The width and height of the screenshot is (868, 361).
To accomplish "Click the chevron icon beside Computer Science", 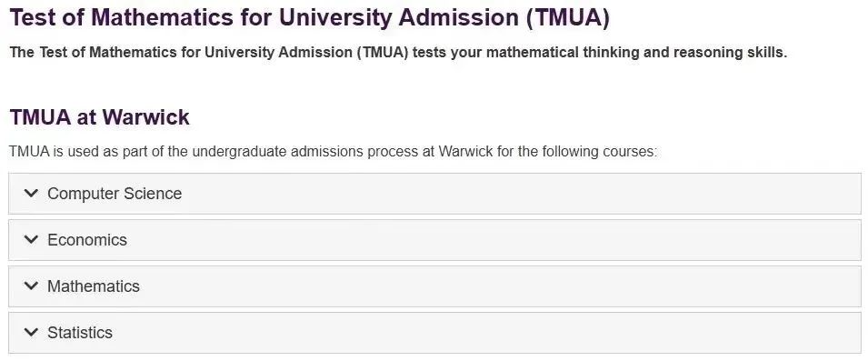I will tap(32, 194).
